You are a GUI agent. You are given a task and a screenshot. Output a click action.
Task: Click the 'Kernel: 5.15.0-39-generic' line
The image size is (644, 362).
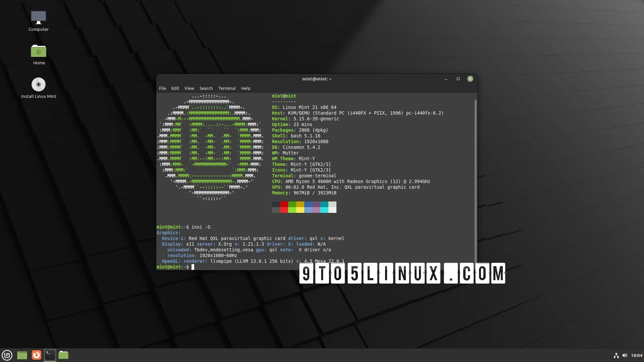click(305, 119)
